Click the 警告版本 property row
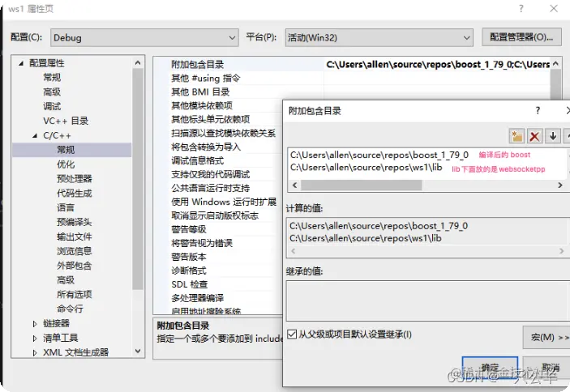 [x=189, y=257]
